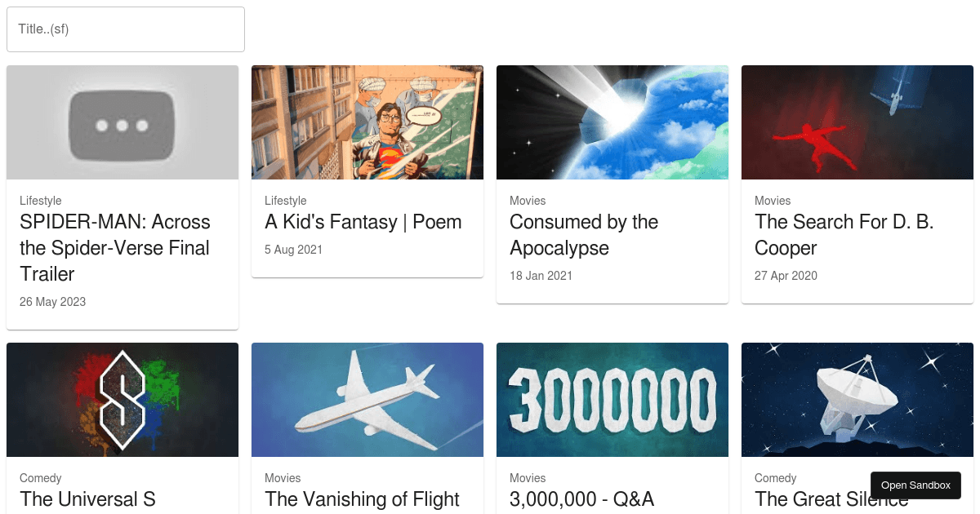Select the A Kid's Fantasy | Poem title

coord(363,222)
